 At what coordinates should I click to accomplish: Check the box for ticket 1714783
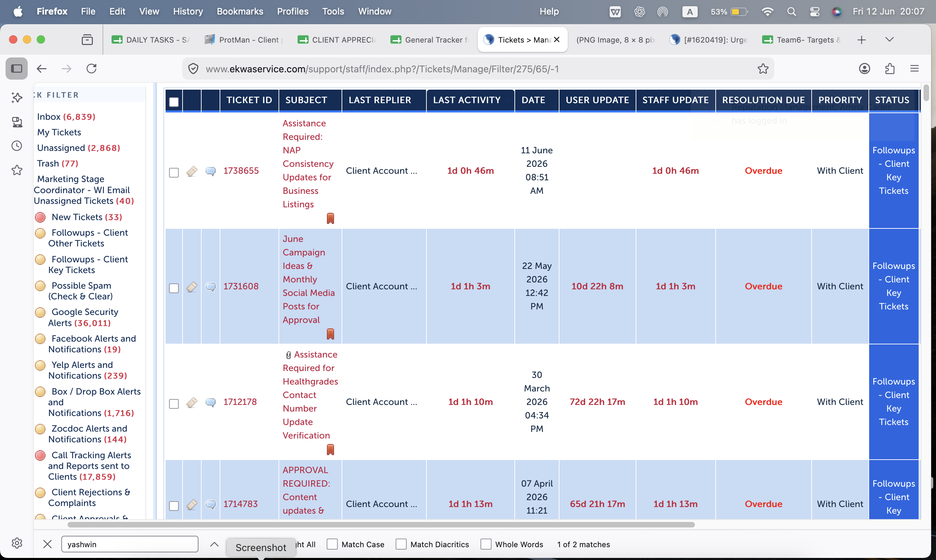pyautogui.click(x=174, y=506)
